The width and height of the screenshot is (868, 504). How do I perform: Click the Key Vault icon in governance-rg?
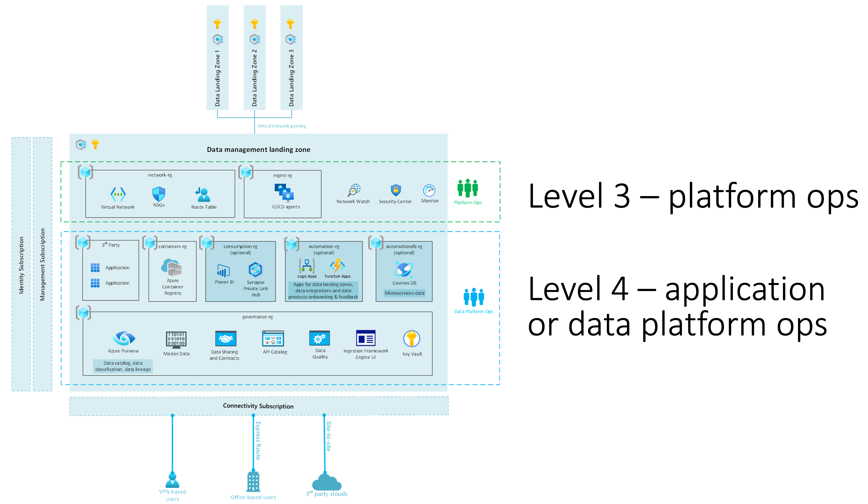coord(412,338)
